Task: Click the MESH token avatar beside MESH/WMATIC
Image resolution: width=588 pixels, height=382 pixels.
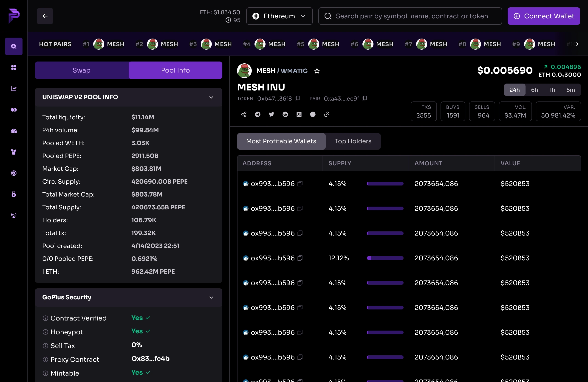Action: click(244, 71)
